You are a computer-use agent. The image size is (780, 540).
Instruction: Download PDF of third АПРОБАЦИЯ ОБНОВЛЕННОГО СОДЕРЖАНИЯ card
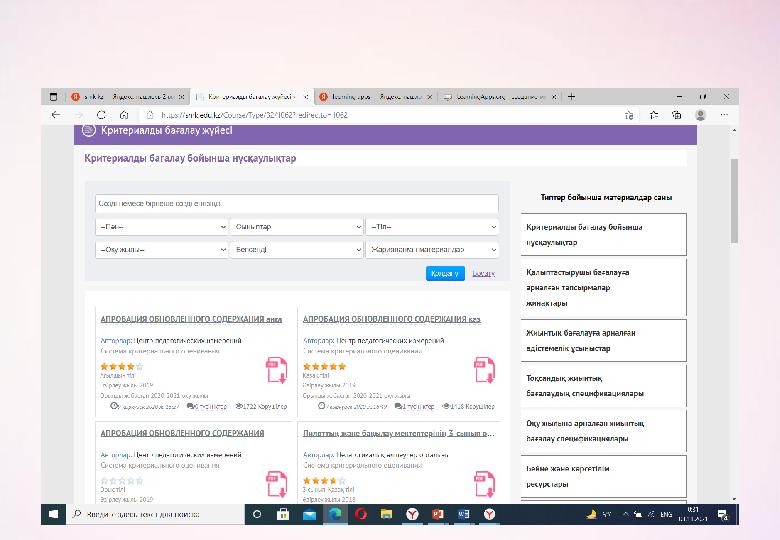tap(277, 484)
